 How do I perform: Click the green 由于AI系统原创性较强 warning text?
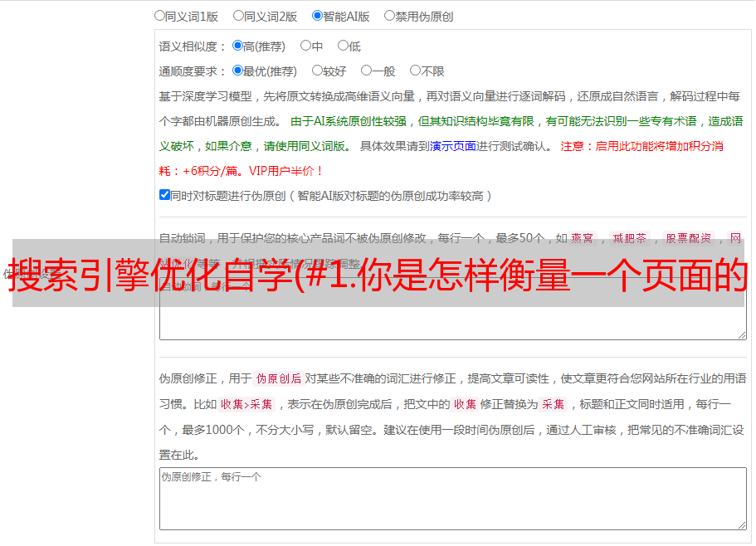click(349, 121)
